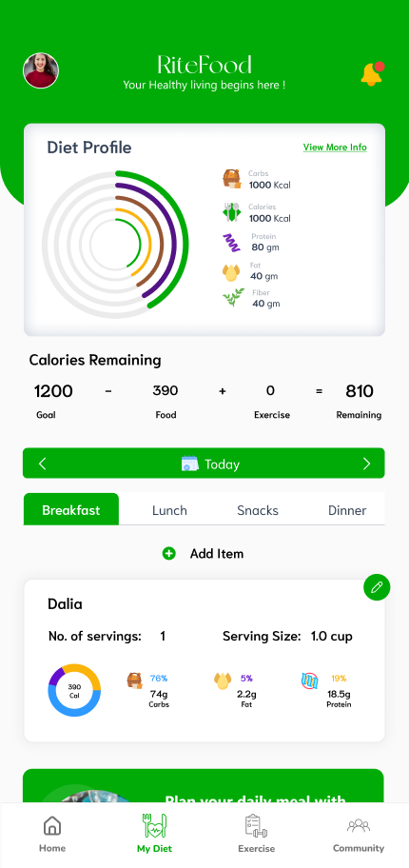409x868 pixels.
Task: Select the Dinner tab
Action: tap(347, 510)
